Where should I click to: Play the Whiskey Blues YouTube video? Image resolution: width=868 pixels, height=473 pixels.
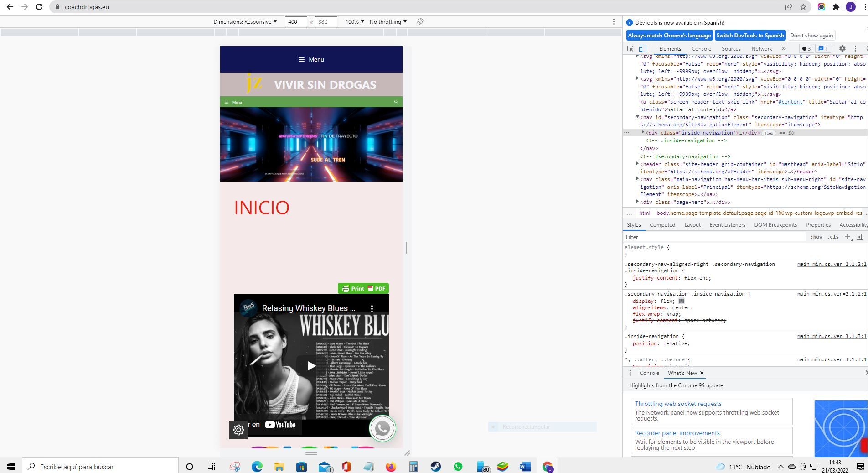click(311, 366)
